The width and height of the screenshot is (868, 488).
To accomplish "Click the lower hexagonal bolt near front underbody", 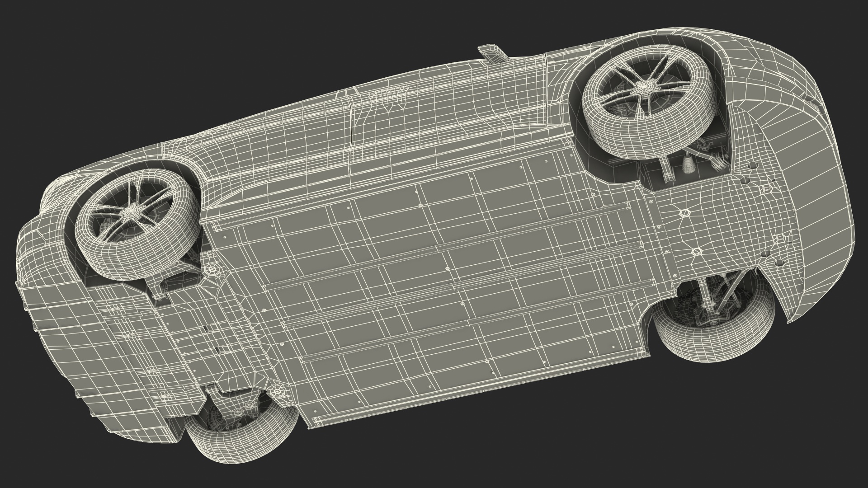I will point(697,251).
